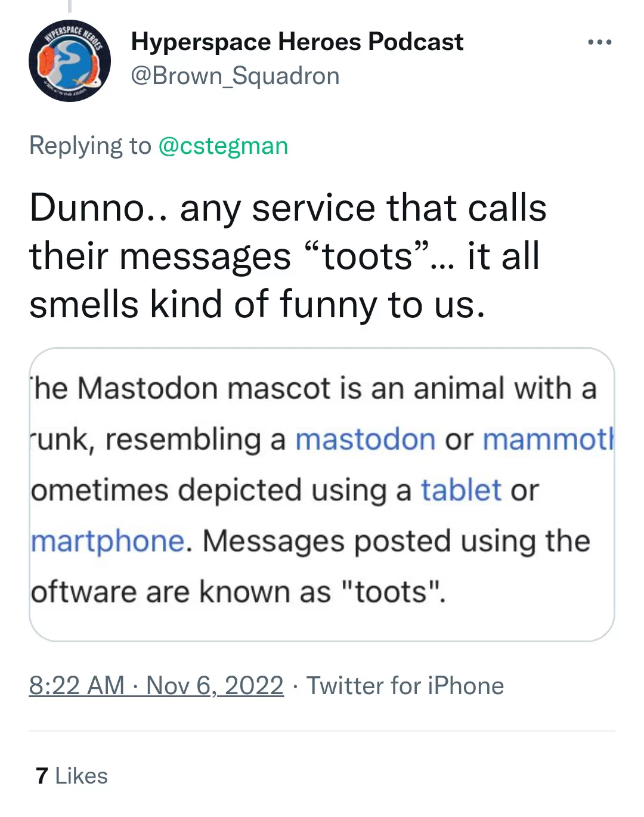
Task: Tap the tweet text about toots
Action: [287, 256]
